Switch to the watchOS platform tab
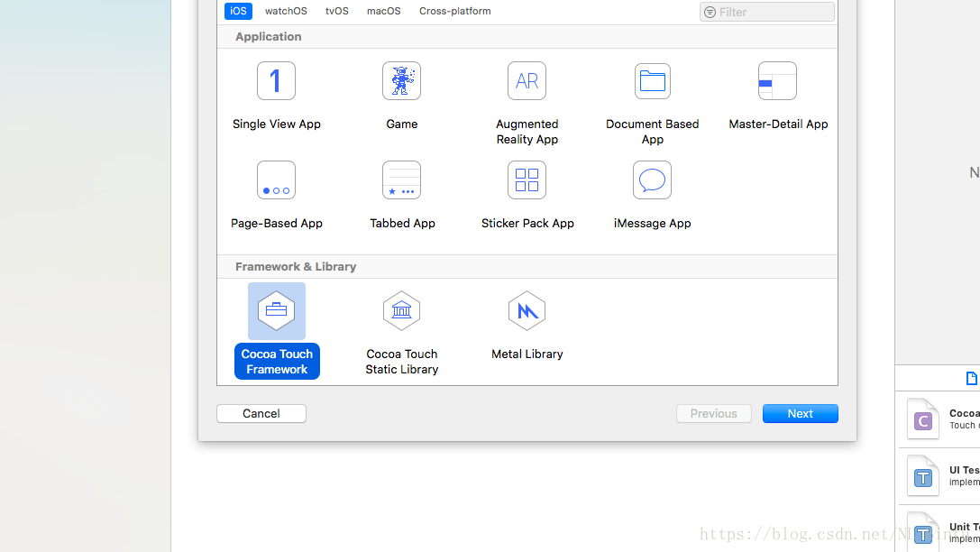980x552 pixels. pyautogui.click(x=286, y=11)
